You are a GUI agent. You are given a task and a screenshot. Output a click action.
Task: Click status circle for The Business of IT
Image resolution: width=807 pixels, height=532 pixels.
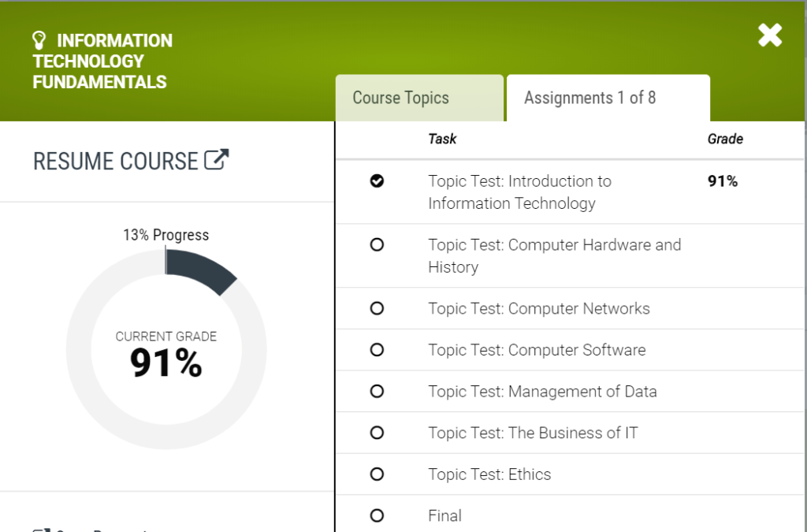377,433
